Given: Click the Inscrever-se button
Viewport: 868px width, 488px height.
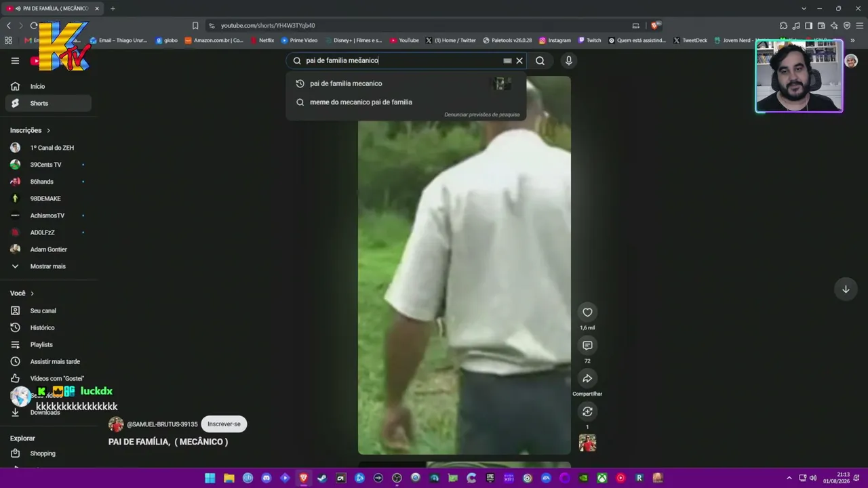Looking at the screenshot, I should [x=224, y=424].
